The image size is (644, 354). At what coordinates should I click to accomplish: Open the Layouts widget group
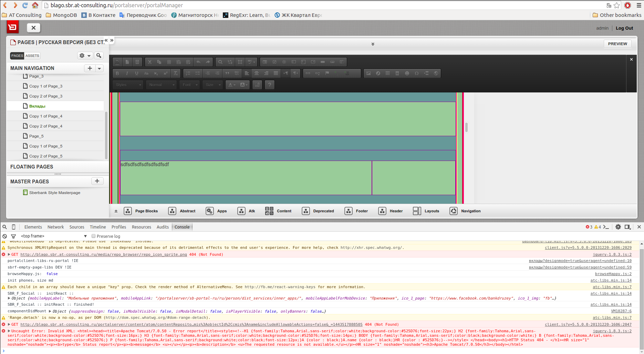click(426, 211)
